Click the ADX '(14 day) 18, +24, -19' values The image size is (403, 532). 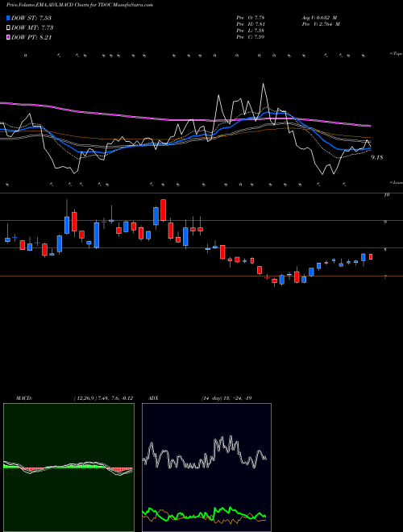click(226, 398)
